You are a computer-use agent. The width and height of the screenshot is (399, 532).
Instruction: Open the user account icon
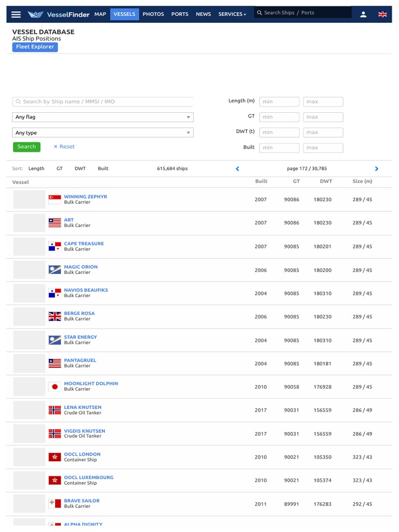(363, 15)
